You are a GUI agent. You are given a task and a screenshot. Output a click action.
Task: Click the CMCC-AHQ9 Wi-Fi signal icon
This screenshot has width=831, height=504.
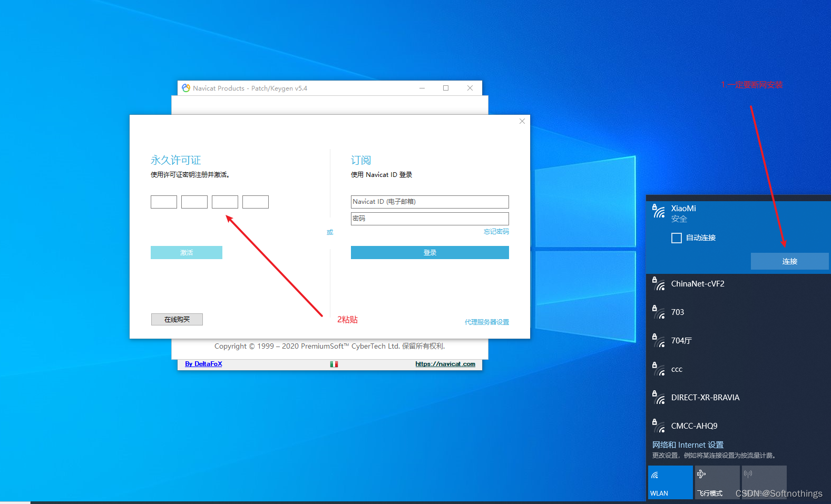click(659, 426)
